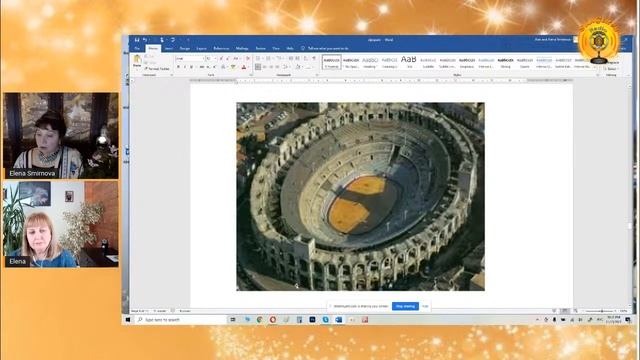The image size is (640, 360).
Task: Click the Word icon on the taskbar
Action: pos(338,320)
